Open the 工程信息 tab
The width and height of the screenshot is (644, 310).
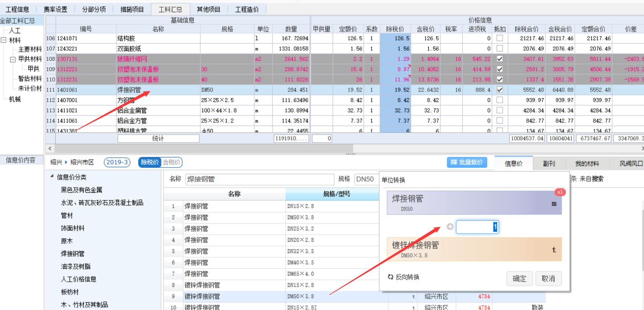pos(17,9)
